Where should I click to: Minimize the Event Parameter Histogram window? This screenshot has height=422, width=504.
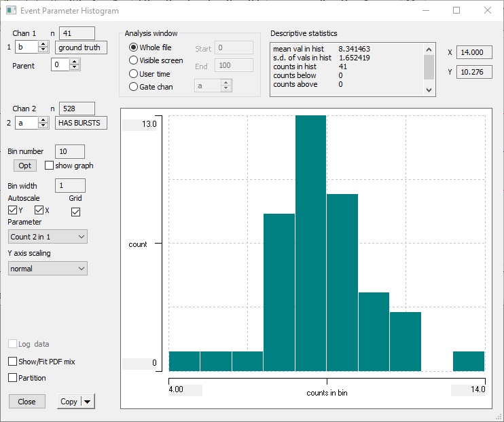pyautogui.click(x=426, y=10)
